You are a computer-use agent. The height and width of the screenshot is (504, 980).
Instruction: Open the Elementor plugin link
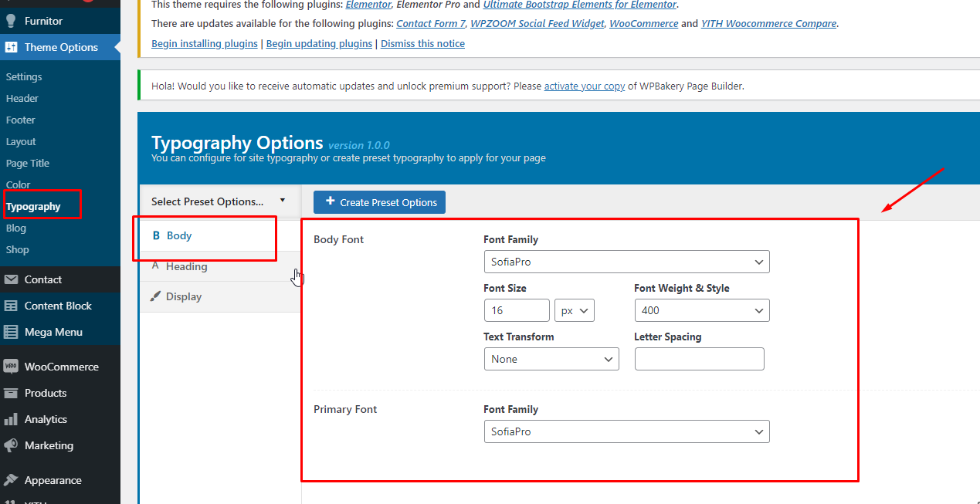[368, 5]
